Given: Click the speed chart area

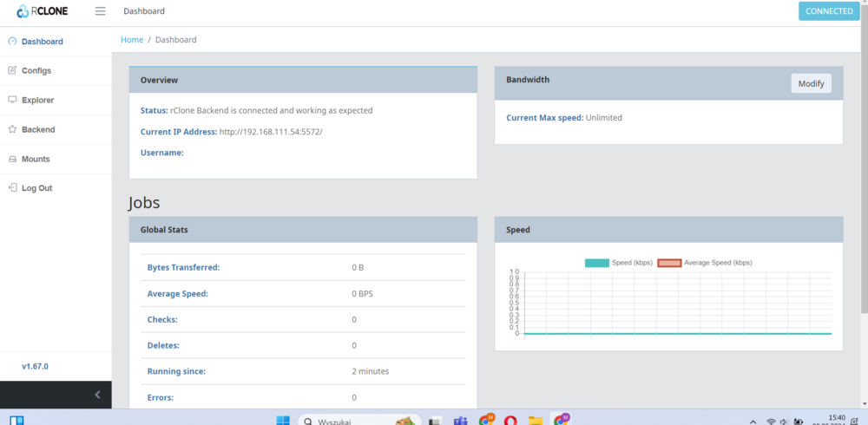Looking at the screenshot, I should click(x=678, y=304).
